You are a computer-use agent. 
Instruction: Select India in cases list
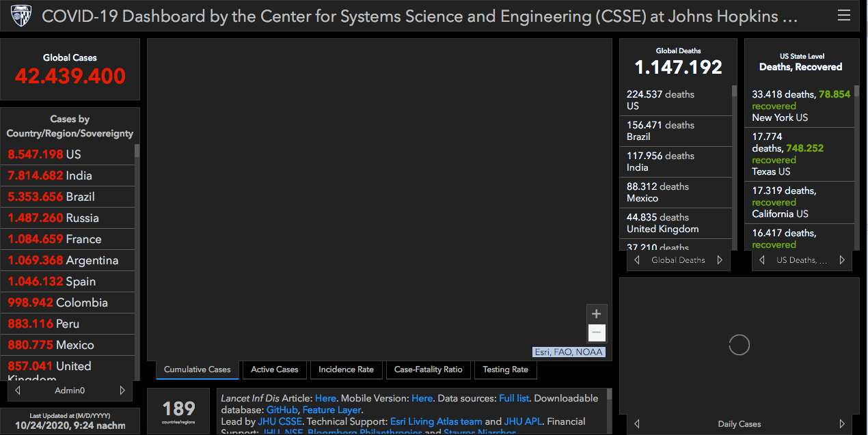pyautogui.click(x=67, y=176)
